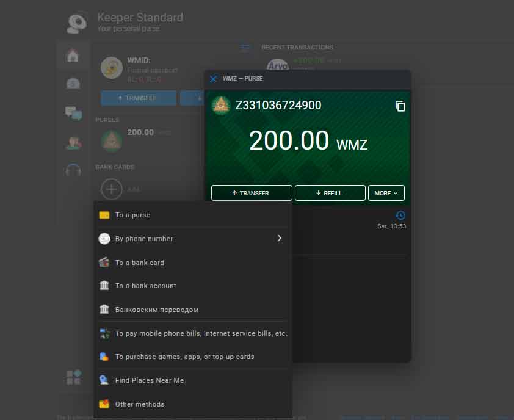
Task: Expand the MORE dropdown
Action: [386, 193]
